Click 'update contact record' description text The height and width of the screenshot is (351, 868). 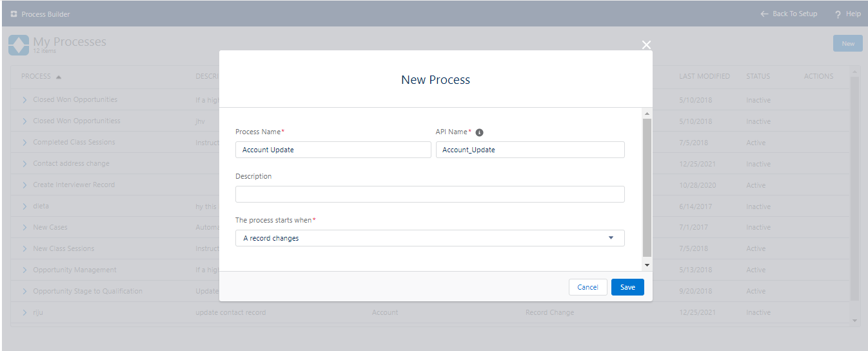pos(230,312)
